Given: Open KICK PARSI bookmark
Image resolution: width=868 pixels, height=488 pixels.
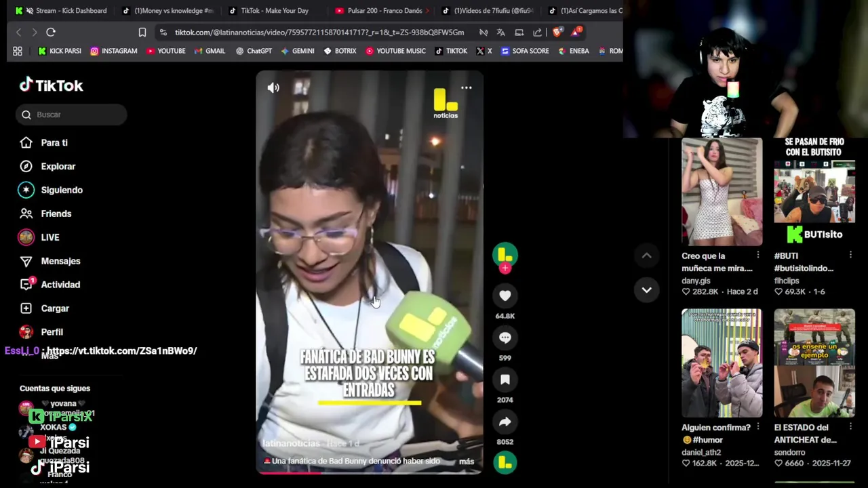Looking at the screenshot, I should point(60,51).
